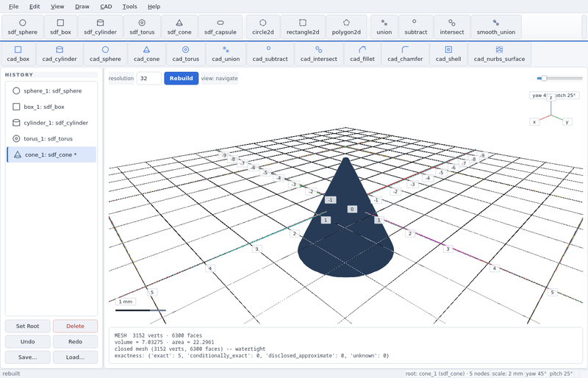Click the Delete button
Viewport: 588px width, 378px height.
[x=75, y=326]
